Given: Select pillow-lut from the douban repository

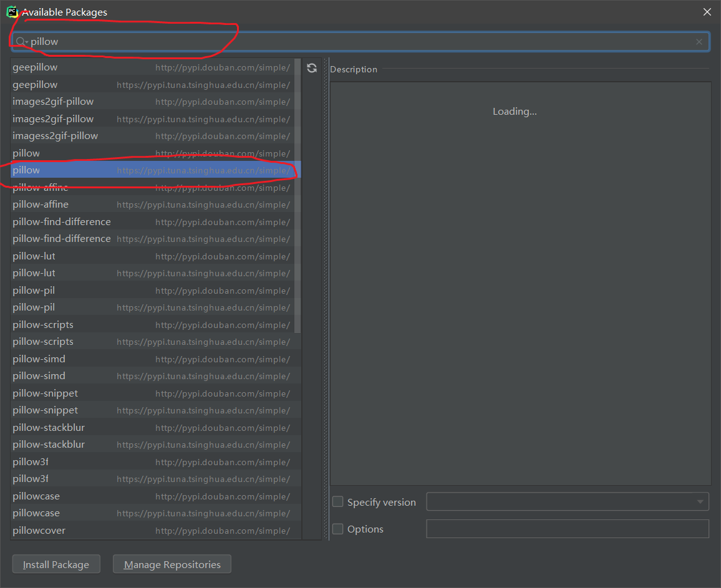Looking at the screenshot, I should click(152, 256).
